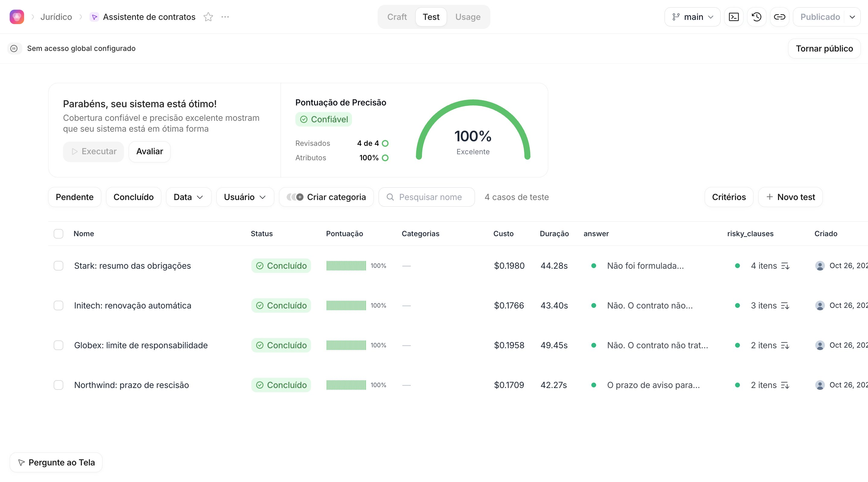Click the user avatar in Stark row
The image size is (868, 482).
[x=820, y=266]
